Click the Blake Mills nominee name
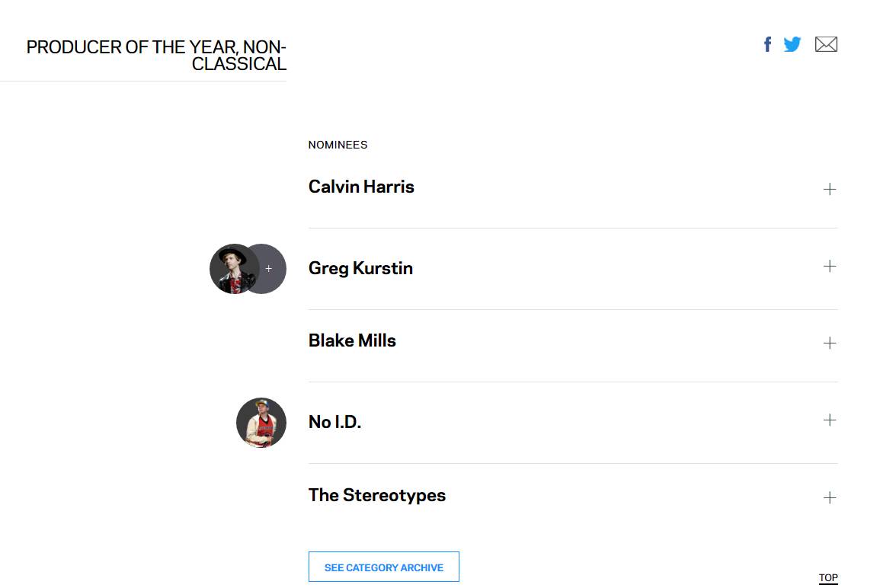This screenshot has width=877, height=588. 352,340
